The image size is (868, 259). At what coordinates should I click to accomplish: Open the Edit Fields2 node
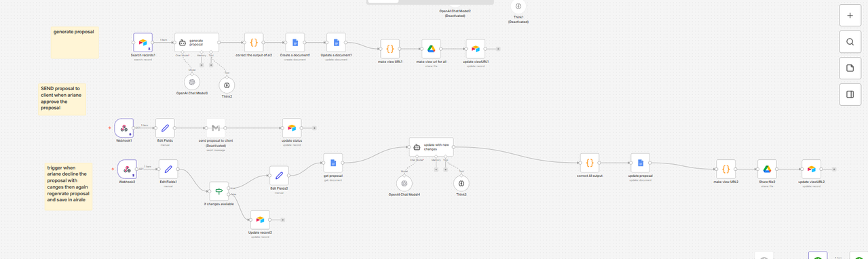(x=279, y=176)
